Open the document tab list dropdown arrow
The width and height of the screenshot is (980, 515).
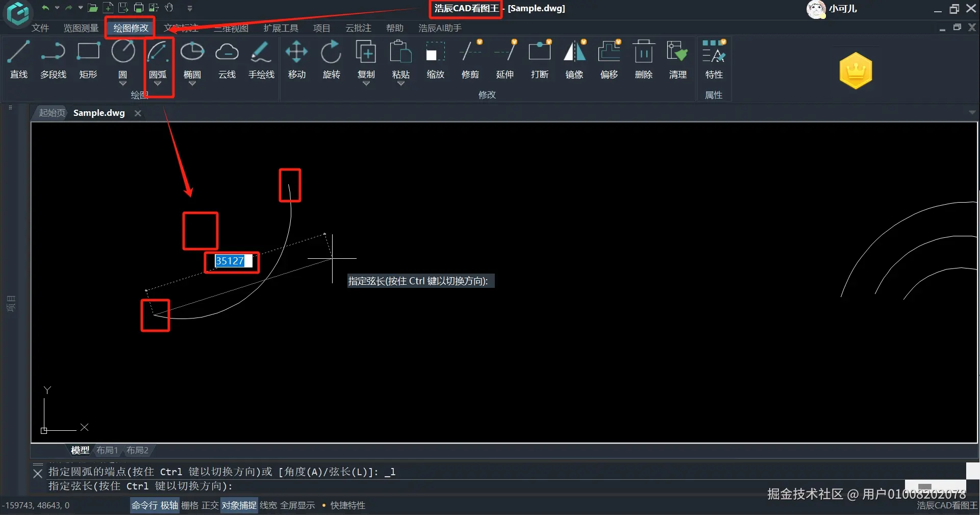pos(972,112)
